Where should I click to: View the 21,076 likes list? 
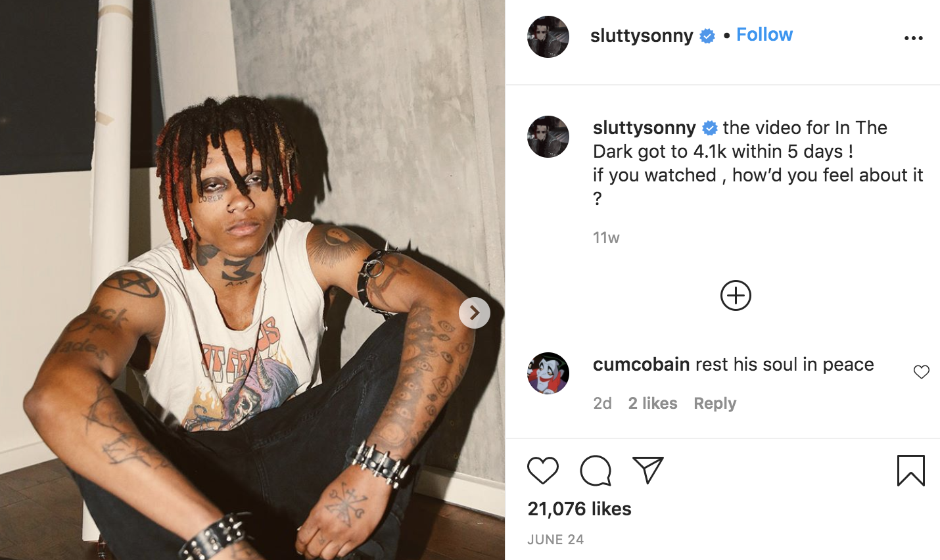tap(579, 509)
